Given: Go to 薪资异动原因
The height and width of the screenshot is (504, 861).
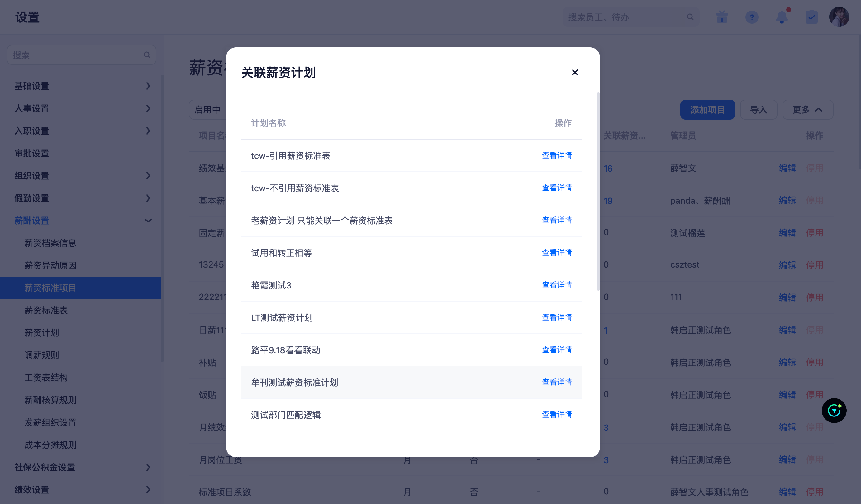Looking at the screenshot, I should tap(50, 265).
